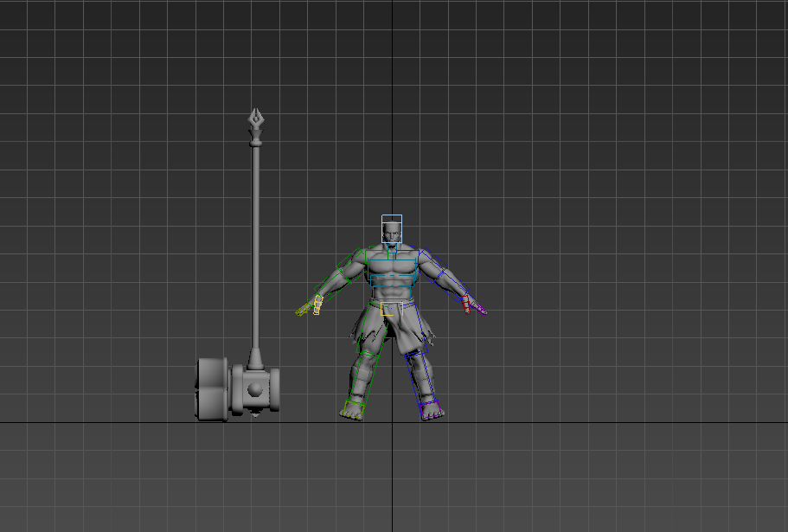
Task: Click the blue calf bone
Action: [423, 376]
